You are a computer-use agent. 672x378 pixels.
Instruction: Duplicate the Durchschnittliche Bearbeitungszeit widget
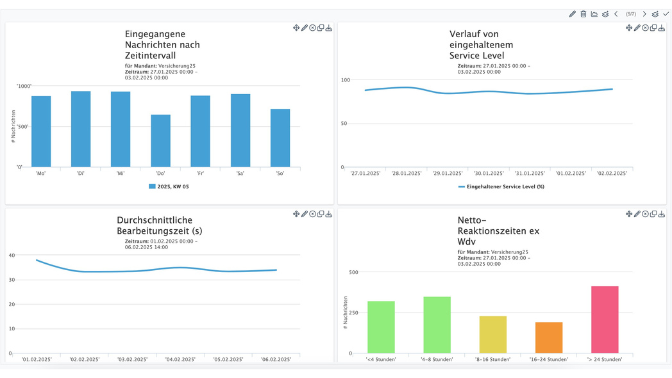tap(321, 214)
